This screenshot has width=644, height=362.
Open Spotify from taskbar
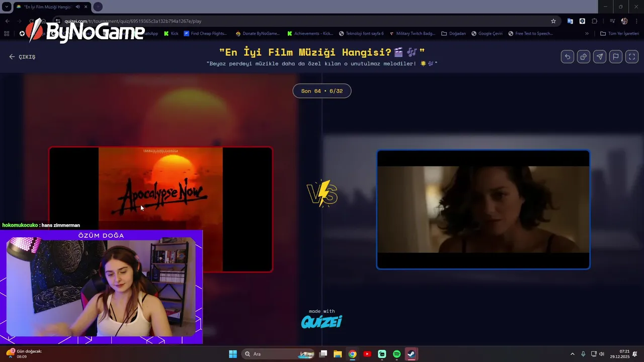[x=396, y=354]
